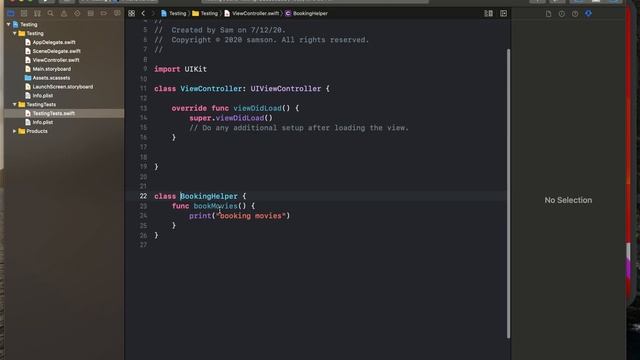Image resolution: width=640 pixels, height=360 pixels.
Task: Show the History inspector
Action: [x=562, y=14]
